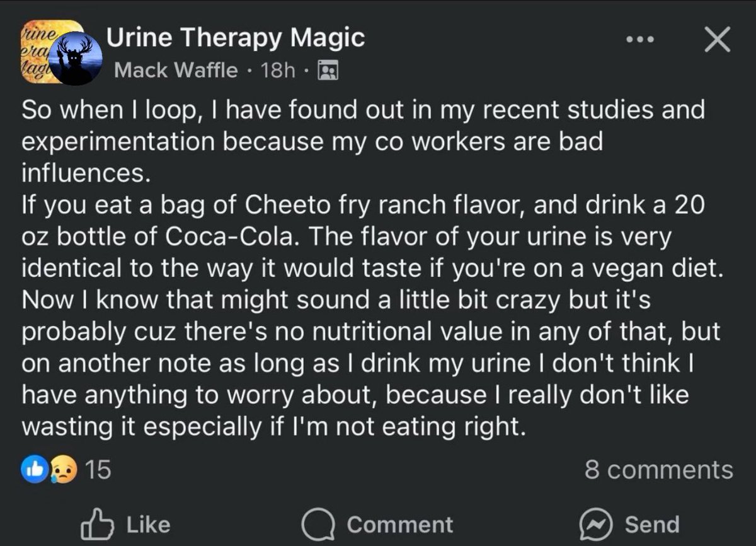Show the 15 reactions list
Image resolution: width=756 pixels, height=546 pixels.
[x=98, y=469]
